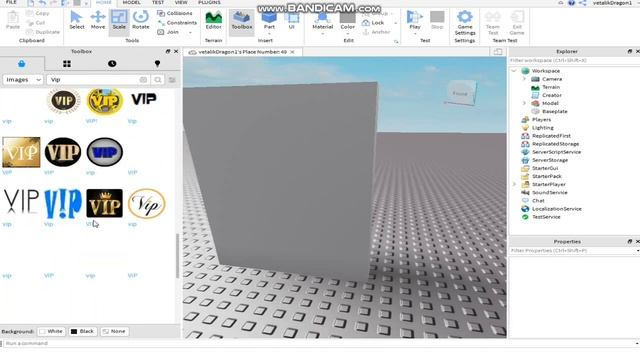Set Toolbox background to Black
This screenshot has width=640, height=360.
point(82,331)
